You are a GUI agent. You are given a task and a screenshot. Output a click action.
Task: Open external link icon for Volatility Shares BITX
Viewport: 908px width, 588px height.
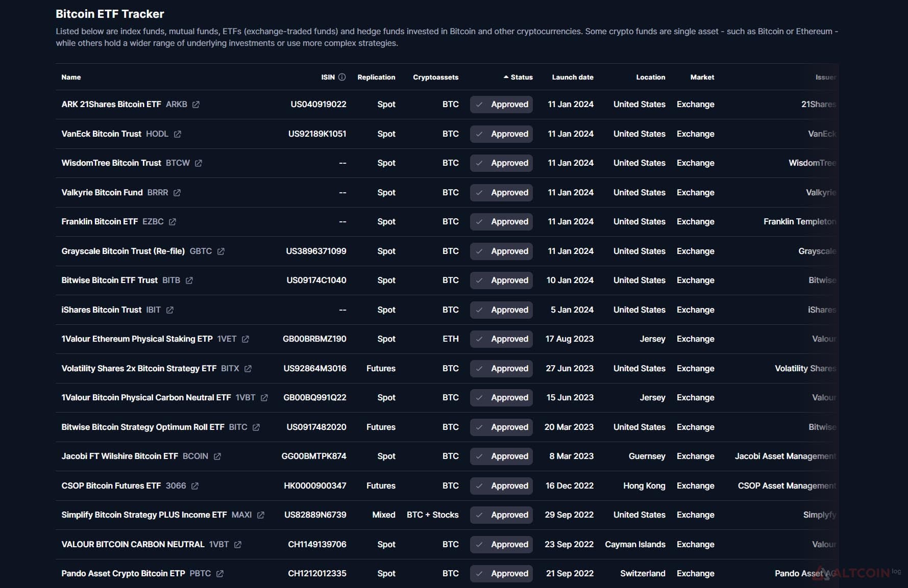(x=248, y=369)
